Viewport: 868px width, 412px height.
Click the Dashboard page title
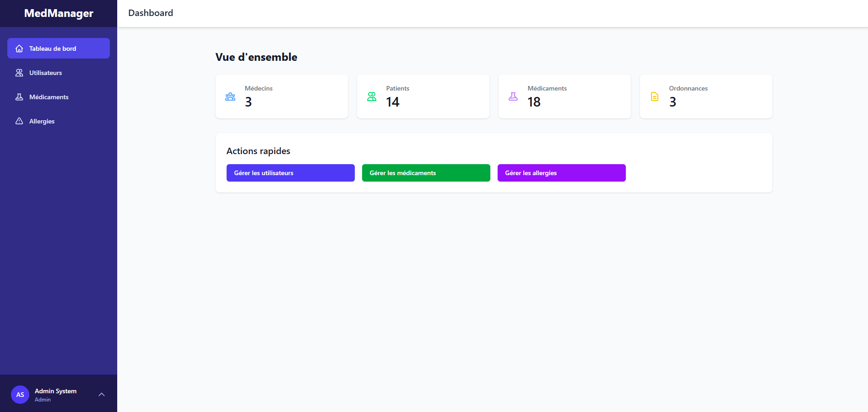tap(151, 13)
